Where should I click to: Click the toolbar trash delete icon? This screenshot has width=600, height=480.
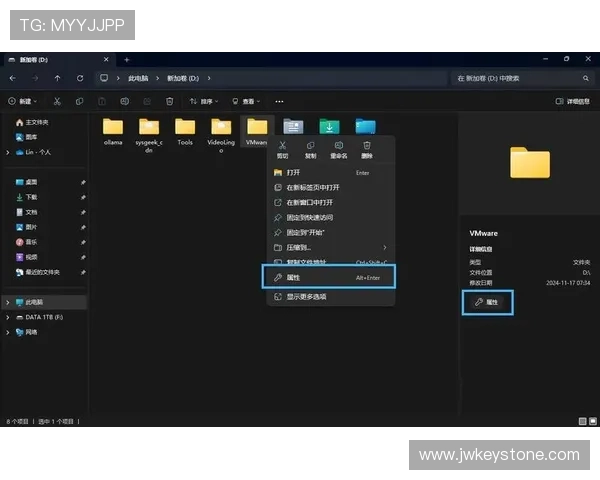tap(169, 101)
